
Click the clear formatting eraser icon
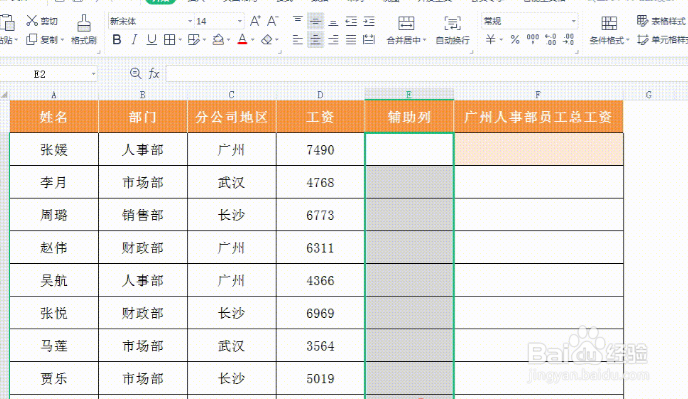coord(267,40)
